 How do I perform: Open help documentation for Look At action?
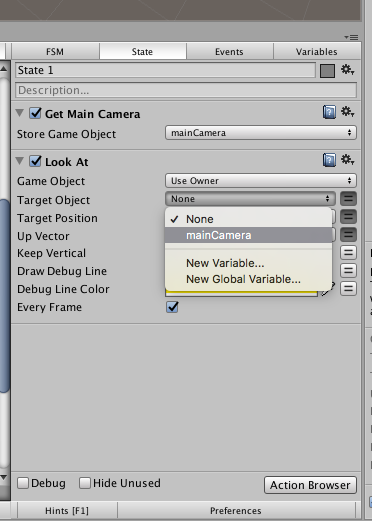coord(329,160)
